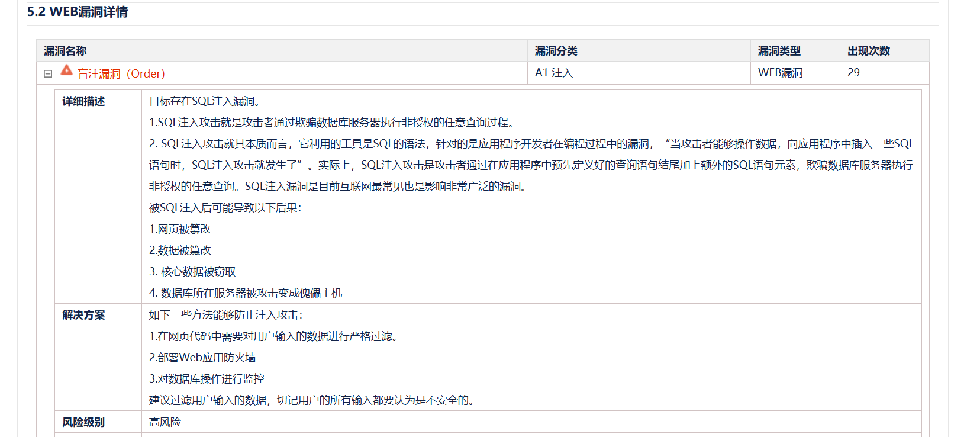
Task: Click the 1.网页被篡改 consequence line
Action: pos(180,229)
